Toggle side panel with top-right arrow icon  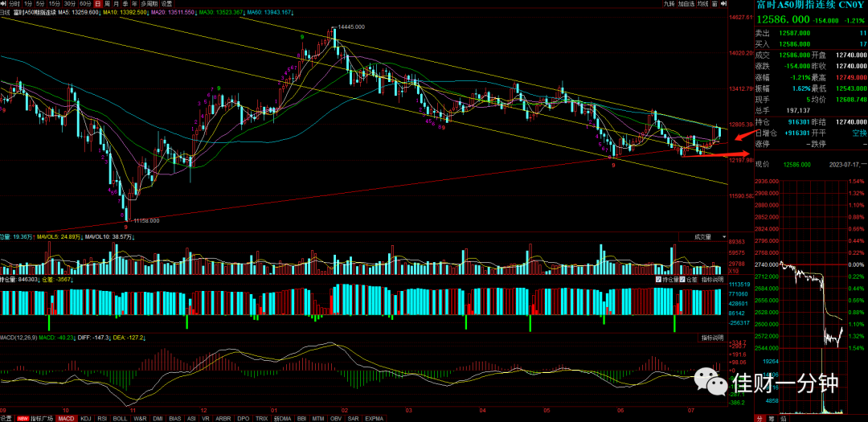pos(723,3)
